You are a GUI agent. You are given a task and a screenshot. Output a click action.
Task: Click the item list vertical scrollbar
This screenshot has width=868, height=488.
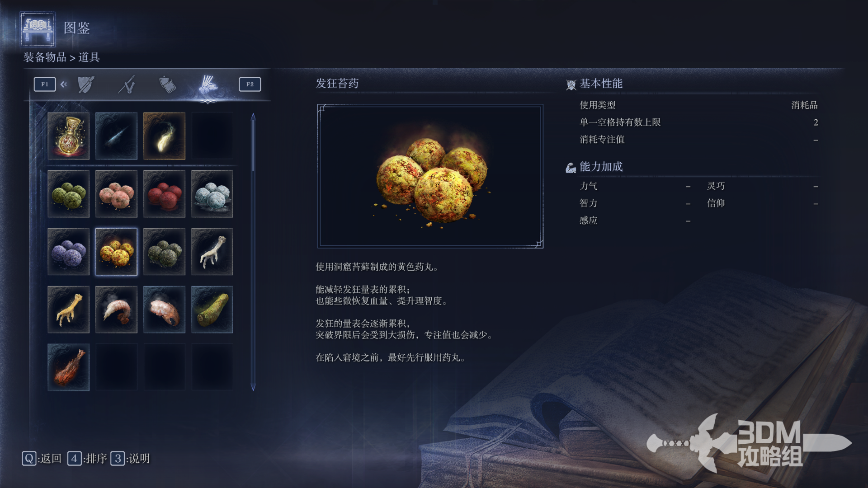pyautogui.click(x=253, y=252)
